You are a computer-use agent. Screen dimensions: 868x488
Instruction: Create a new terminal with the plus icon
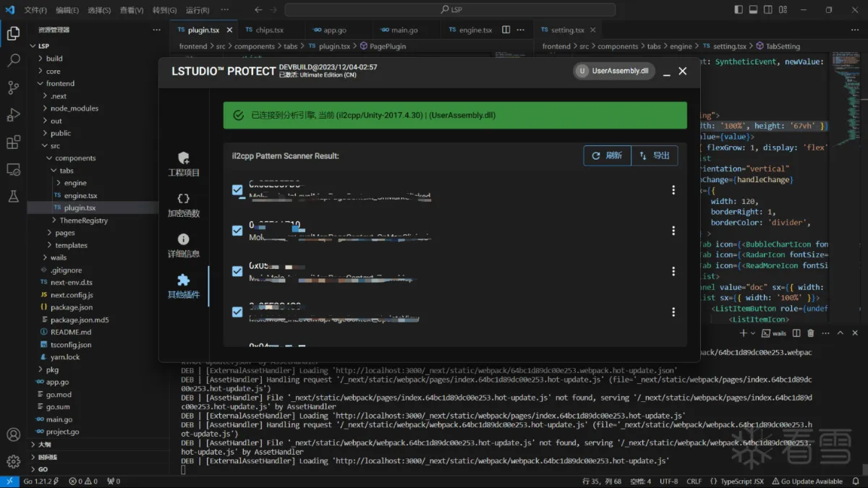click(743, 333)
